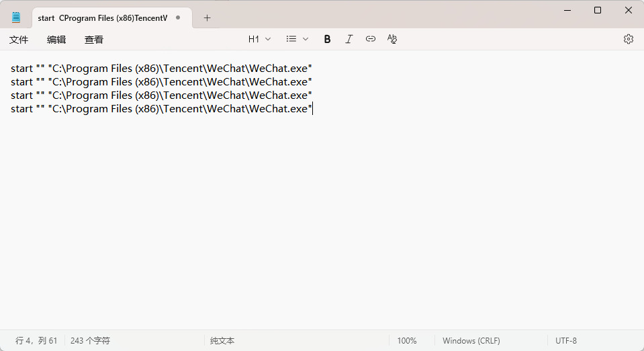Place cursor in second start WeChat.exe line
The image size is (644, 351).
[161, 82]
